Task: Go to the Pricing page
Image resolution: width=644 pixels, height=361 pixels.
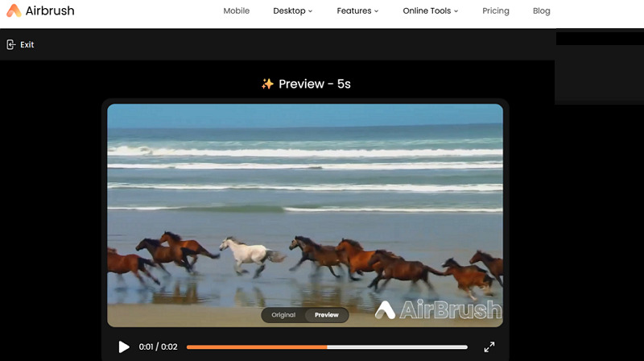Action: coord(495,11)
